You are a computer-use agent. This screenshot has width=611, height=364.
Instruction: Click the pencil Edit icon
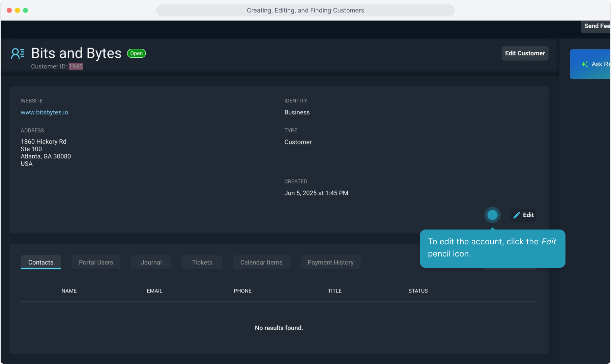point(517,215)
